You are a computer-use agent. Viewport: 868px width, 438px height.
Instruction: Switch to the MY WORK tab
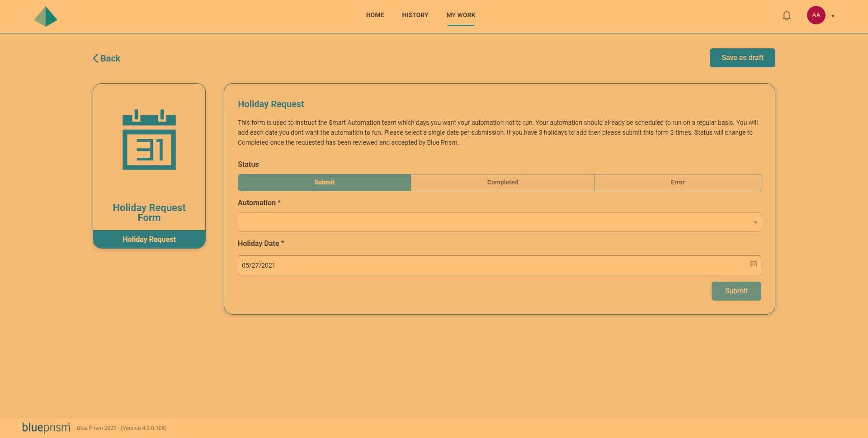click(461, 15)
